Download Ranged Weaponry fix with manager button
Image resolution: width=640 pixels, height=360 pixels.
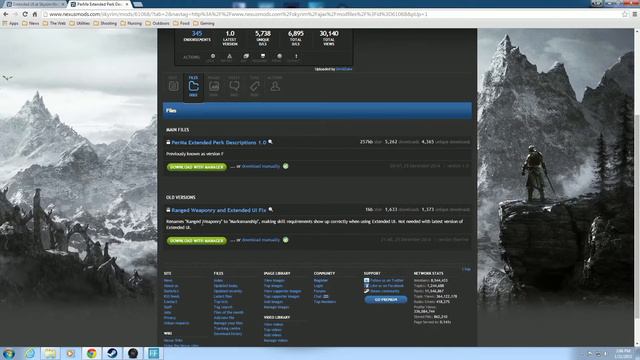pos(197,240)
